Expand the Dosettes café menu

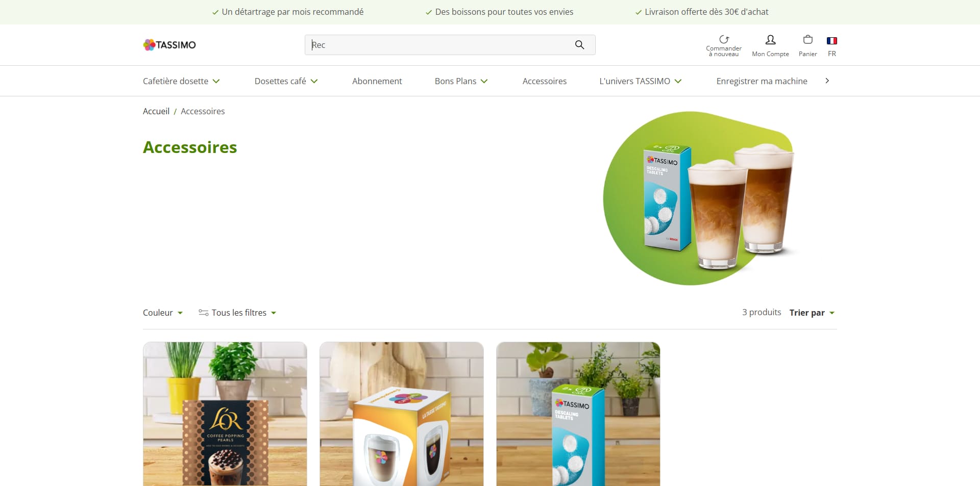coord(286,81)
